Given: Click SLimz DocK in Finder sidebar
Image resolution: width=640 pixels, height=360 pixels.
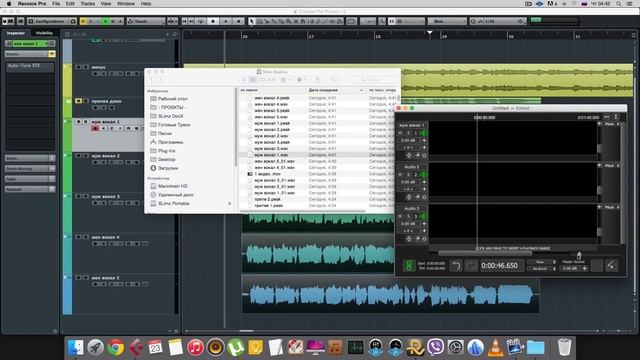Looking at the screenshot, I should [x=171, y=116].
